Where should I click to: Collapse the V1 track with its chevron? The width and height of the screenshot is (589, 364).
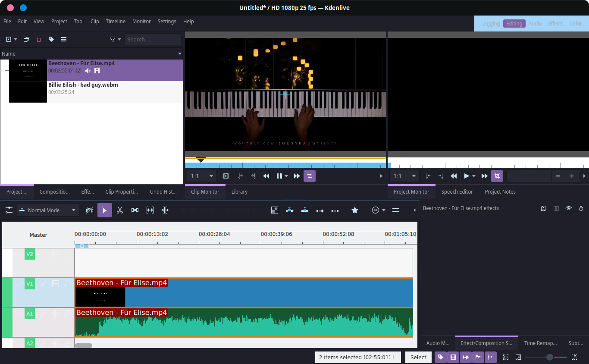coord(18,284)
